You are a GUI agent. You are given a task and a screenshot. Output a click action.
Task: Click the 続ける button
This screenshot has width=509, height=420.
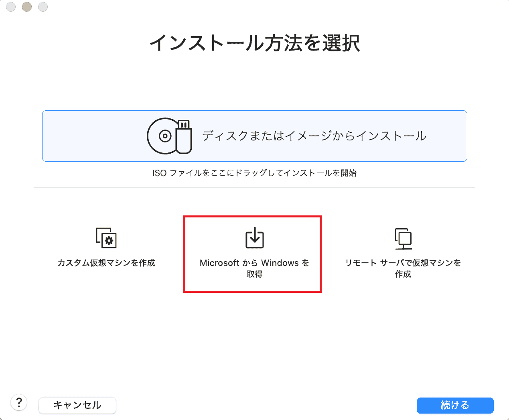coord(455,405)
